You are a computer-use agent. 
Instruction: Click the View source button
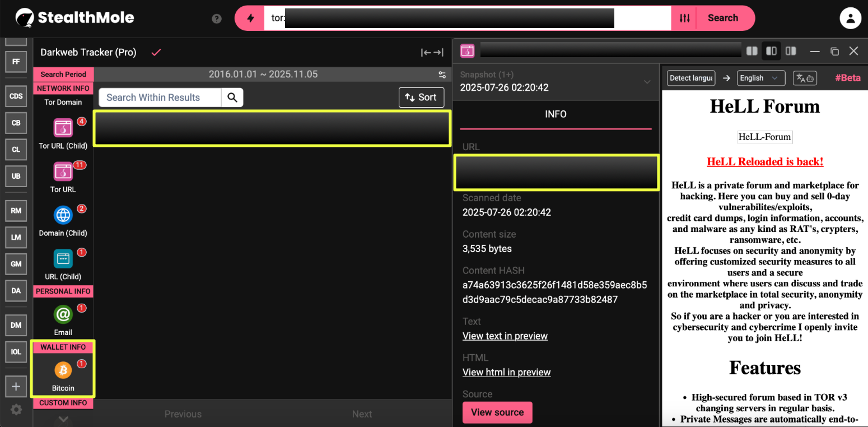coord(497,412)
